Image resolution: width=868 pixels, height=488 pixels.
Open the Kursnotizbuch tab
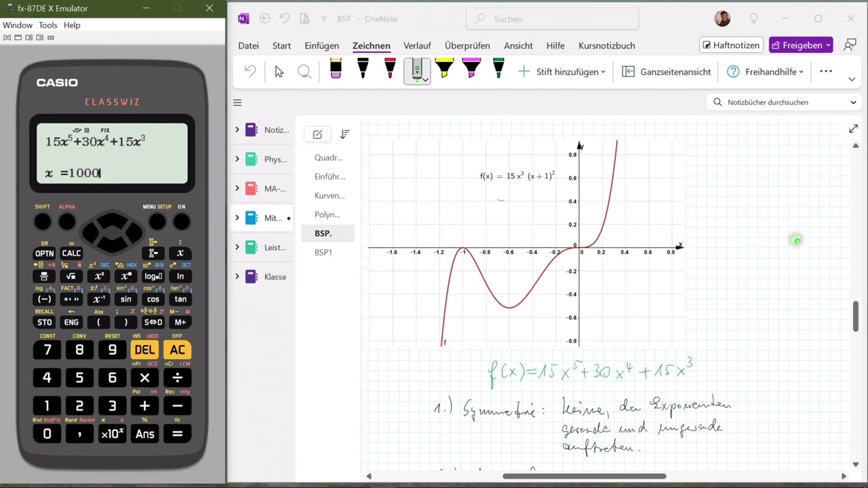pyautogui.click(x=607, y=45)
